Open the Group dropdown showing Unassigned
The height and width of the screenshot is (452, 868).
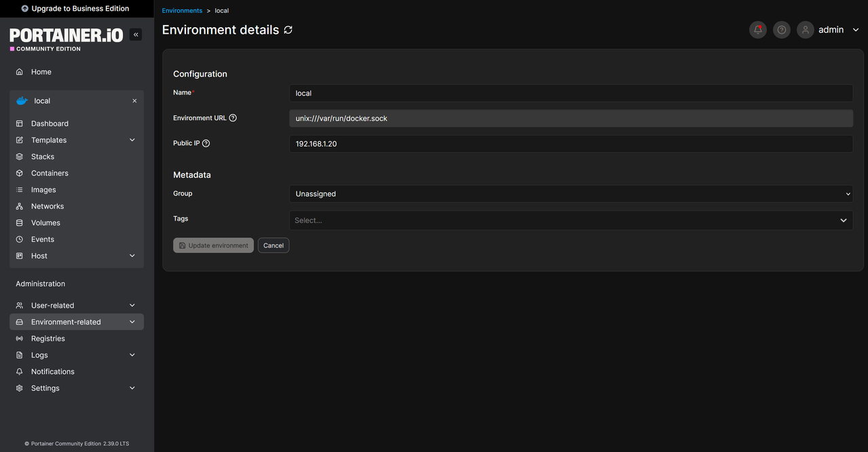pyautogui.click(x=571, y=194)
